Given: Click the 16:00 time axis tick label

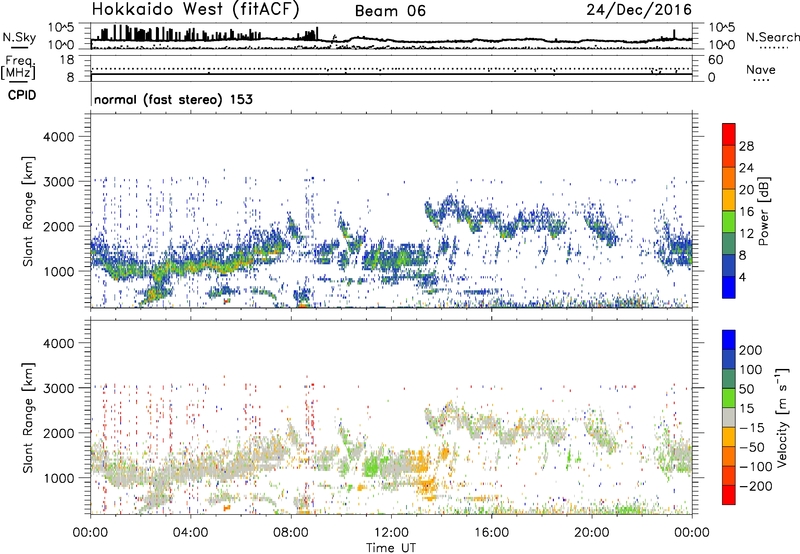Looking at the screenshot, I should (x=491, y=533).
